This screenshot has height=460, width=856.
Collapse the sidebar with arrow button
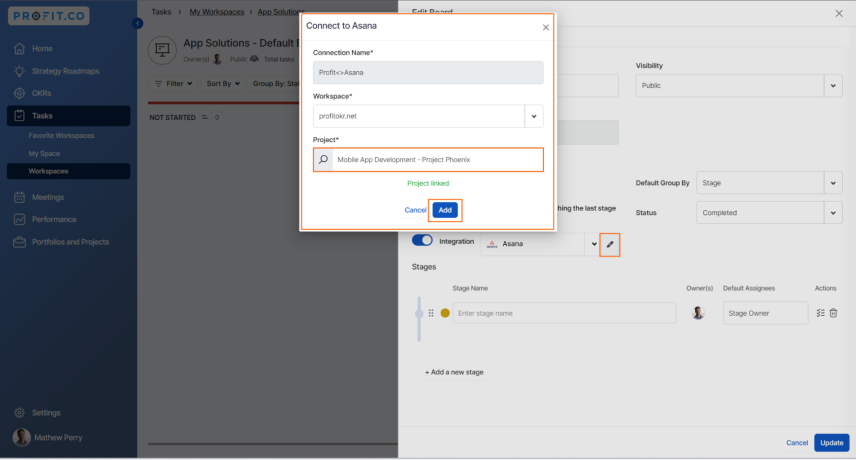(x=138, y=23)
